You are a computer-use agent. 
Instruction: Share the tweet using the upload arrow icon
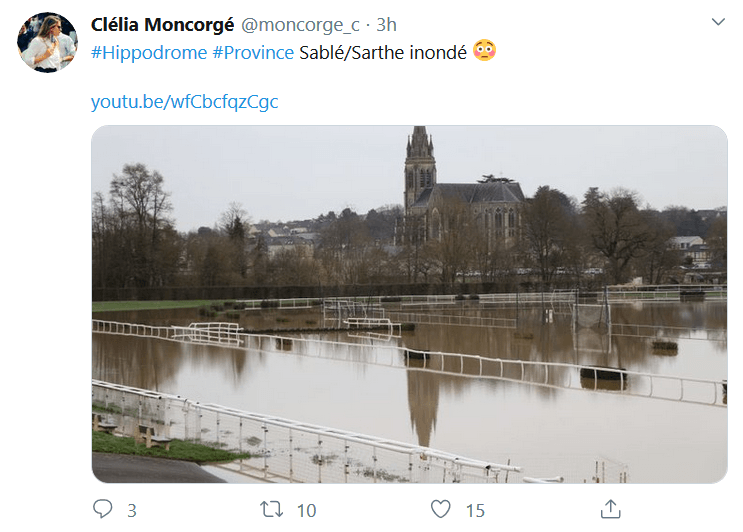[x=611, y=509]
